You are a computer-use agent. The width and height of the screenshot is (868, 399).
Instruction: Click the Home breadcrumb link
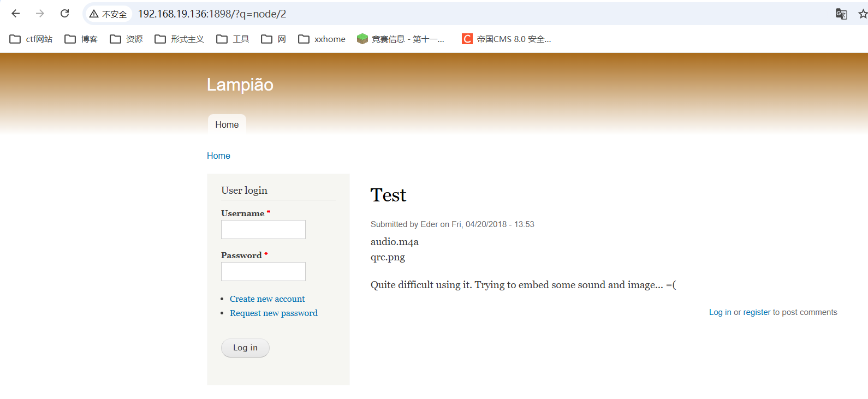tap(218, 156)
